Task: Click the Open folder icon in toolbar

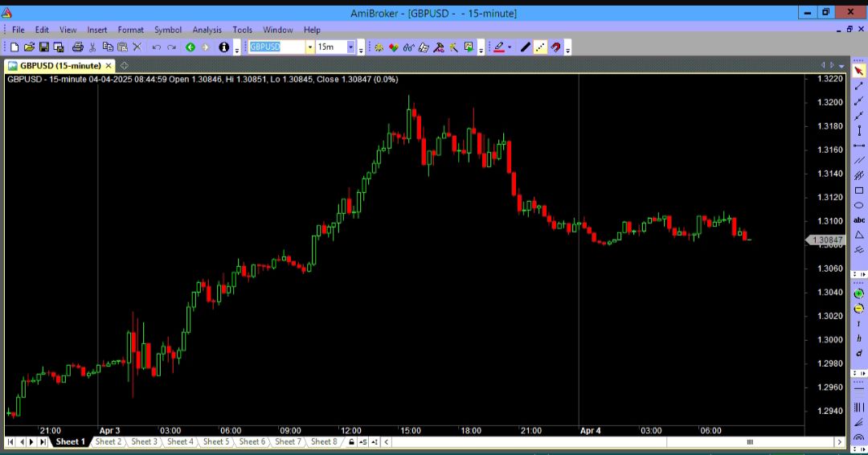Action: pyautogui.click(x=30, y=47)
